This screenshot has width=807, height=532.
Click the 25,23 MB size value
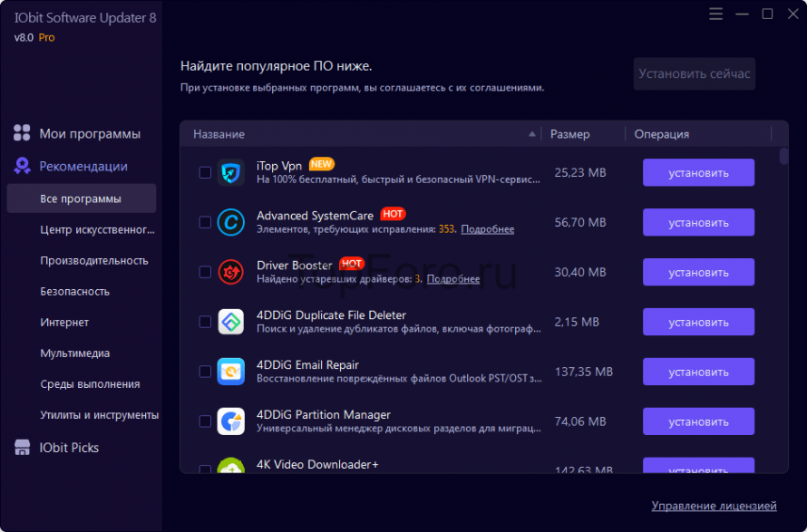coord(580,172)
